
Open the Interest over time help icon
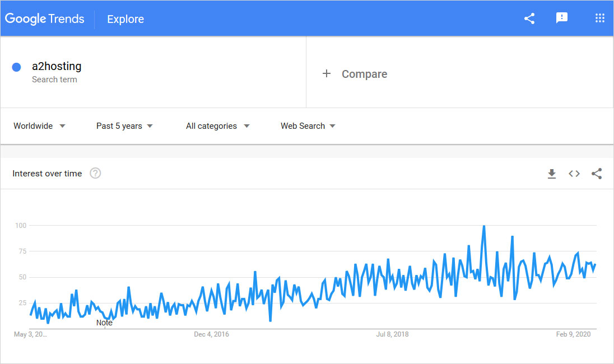(x=95, y=174)
